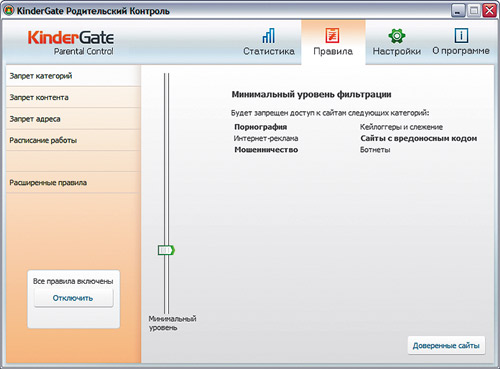Image resolution: width=500 pixels, height=369 pixels.
Task: Open Запрет адреса section
Action: point(73,119)
